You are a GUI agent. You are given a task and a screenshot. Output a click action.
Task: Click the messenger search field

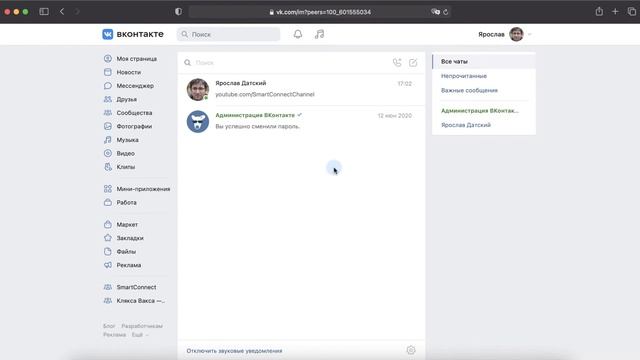pyautogui.click(x=286, y=63)
